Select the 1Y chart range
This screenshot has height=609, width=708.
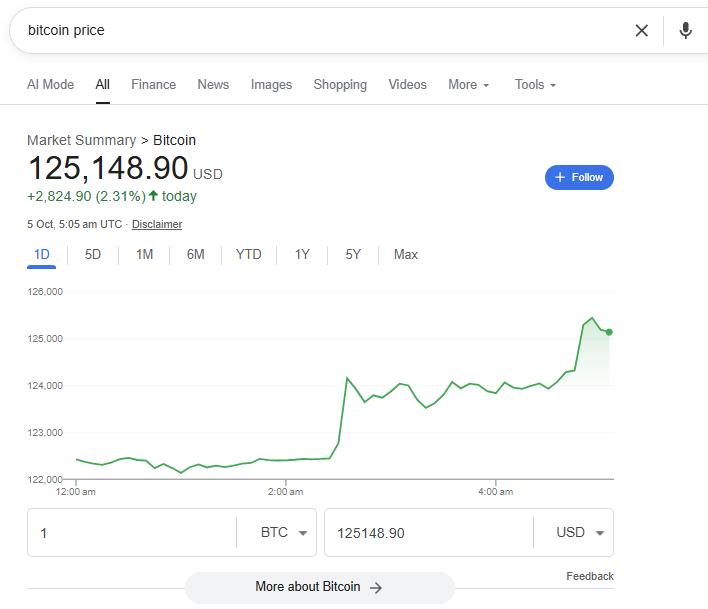302,255
